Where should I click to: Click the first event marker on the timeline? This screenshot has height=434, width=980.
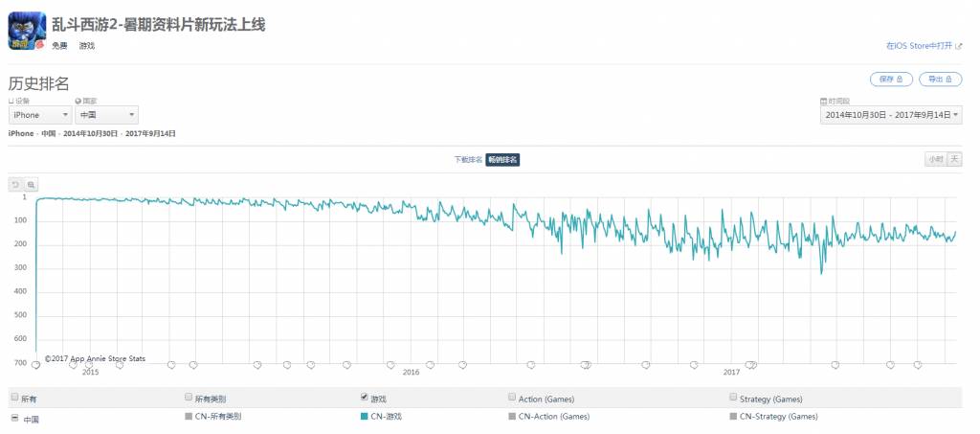coord(35,364)
